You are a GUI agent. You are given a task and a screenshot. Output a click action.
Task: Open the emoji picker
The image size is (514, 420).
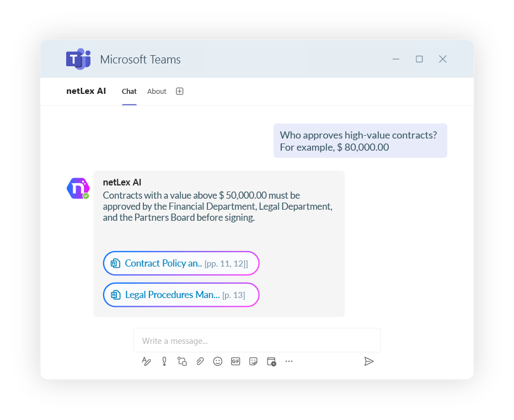pos(218,361)
